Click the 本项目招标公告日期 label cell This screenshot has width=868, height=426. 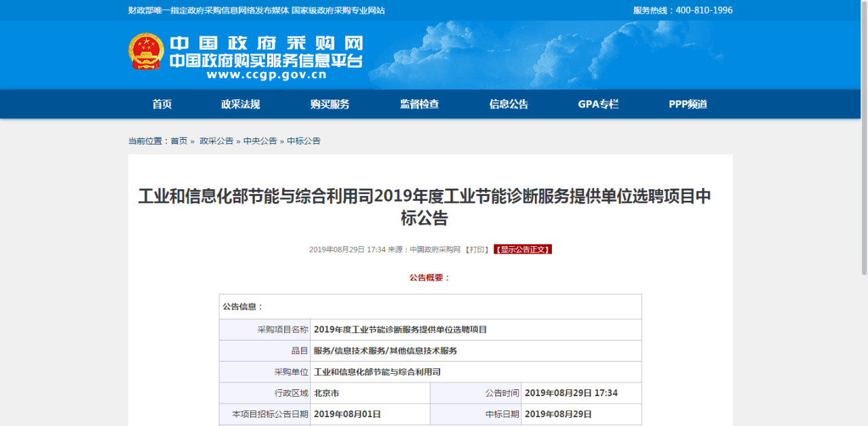click(265, 414)
